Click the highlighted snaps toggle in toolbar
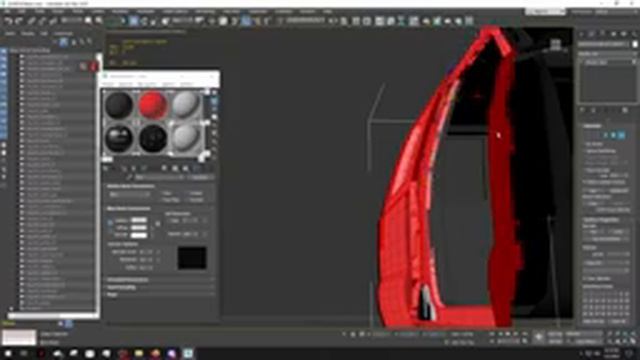This screenshot has width=640, height=360. tap(246, 21)
